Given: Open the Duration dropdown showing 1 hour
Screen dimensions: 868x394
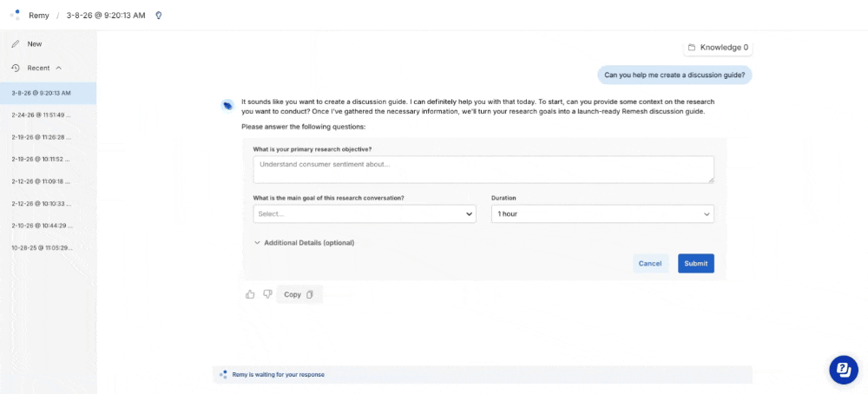Looking at the screenshot, I should point(602,213).
